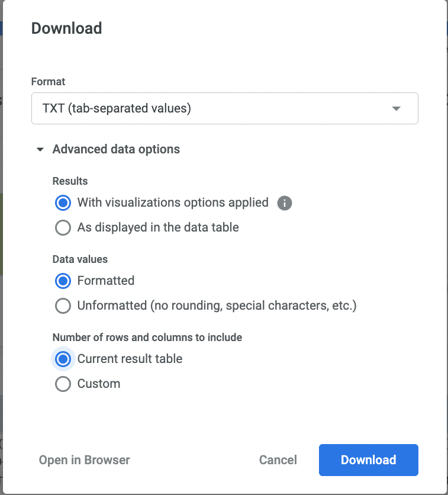Click the 'Advanced data options' heading text
The width and height of the screenshot is (448, 495).
coord(116,149)
